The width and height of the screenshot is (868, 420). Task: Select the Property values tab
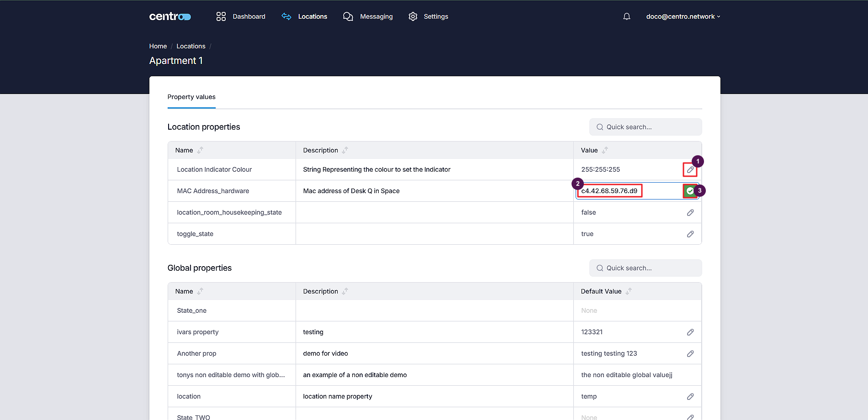pos(191,97)
